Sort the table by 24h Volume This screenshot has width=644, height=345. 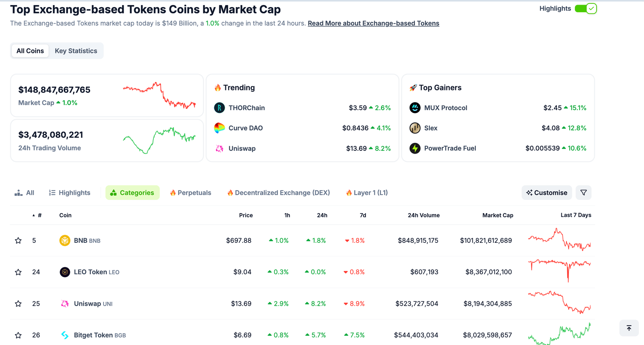423,215
